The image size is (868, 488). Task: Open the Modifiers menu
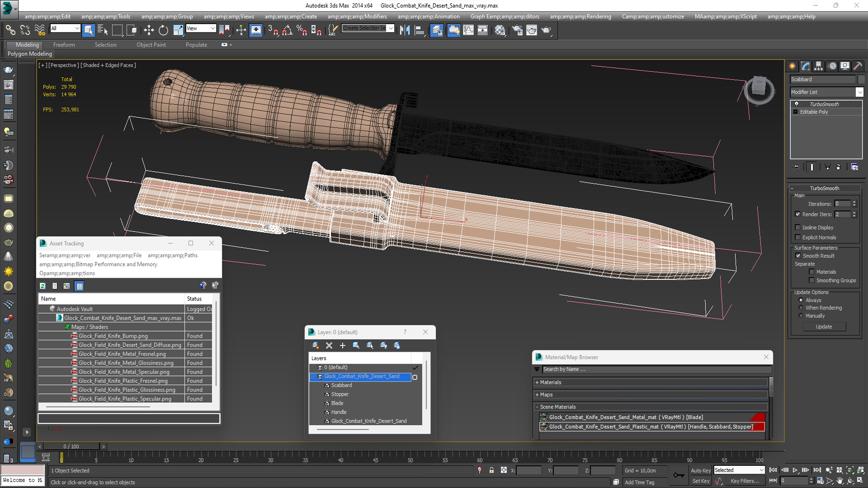[x=357, y=17]
